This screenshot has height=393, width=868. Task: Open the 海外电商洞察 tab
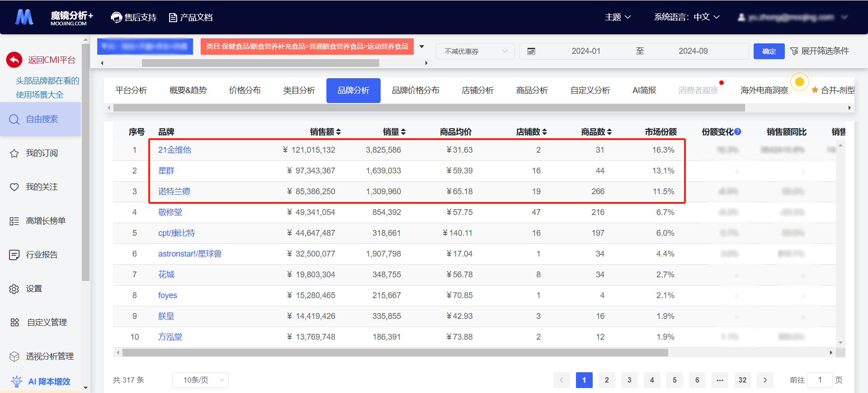[x=764, y=90]
